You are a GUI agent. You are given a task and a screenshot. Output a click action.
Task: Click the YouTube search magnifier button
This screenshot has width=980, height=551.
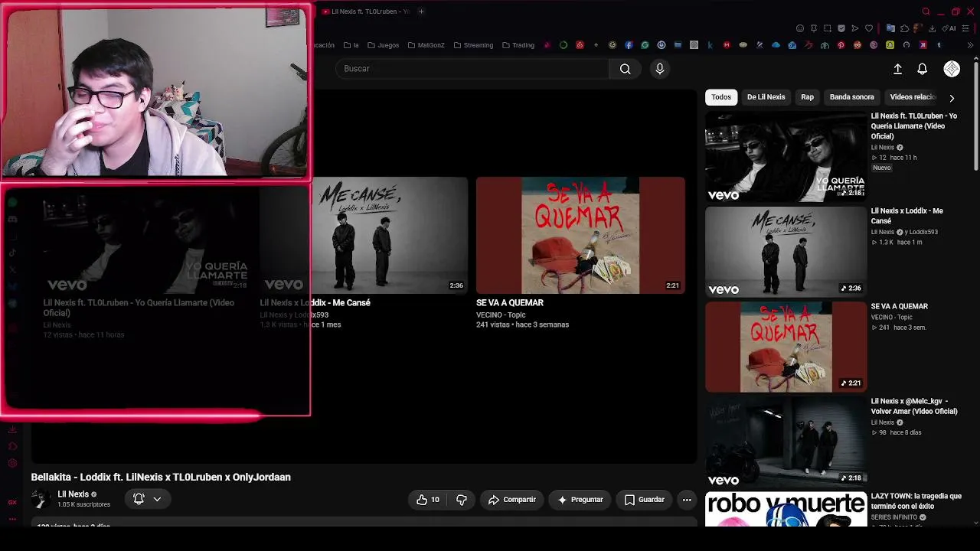[626, 69]
